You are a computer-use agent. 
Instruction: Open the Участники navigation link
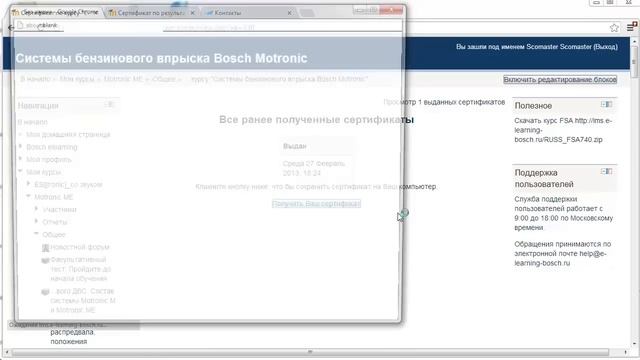[x=59, y=210]
